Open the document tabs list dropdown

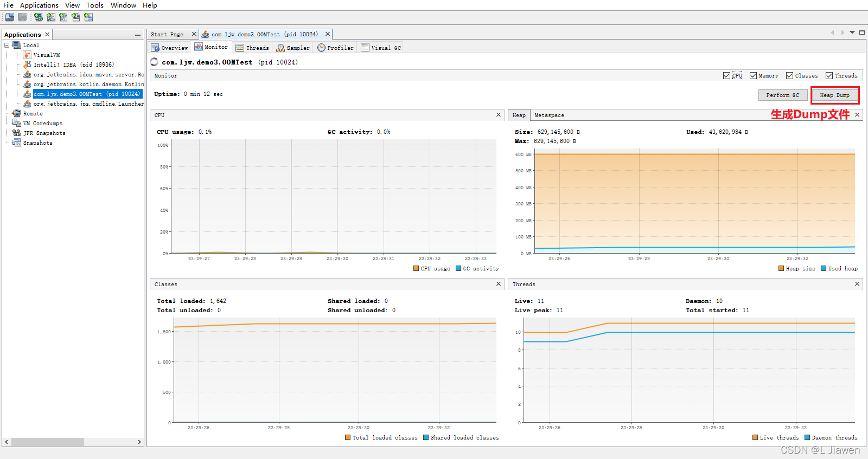(852, 33)
